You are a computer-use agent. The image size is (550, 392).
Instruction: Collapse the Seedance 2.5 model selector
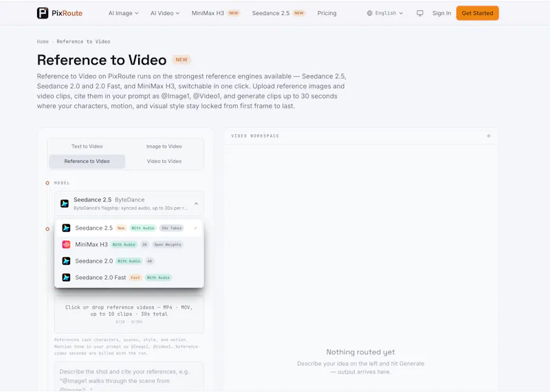click(129, 203)
